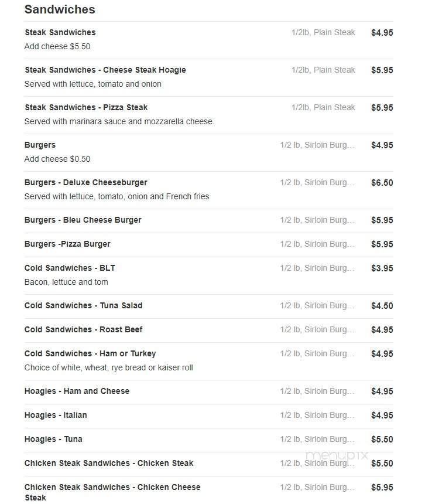This screenshot has height=504, width=442.
Task: Click the Burgers item title
Action: click(x=40, y=145)
